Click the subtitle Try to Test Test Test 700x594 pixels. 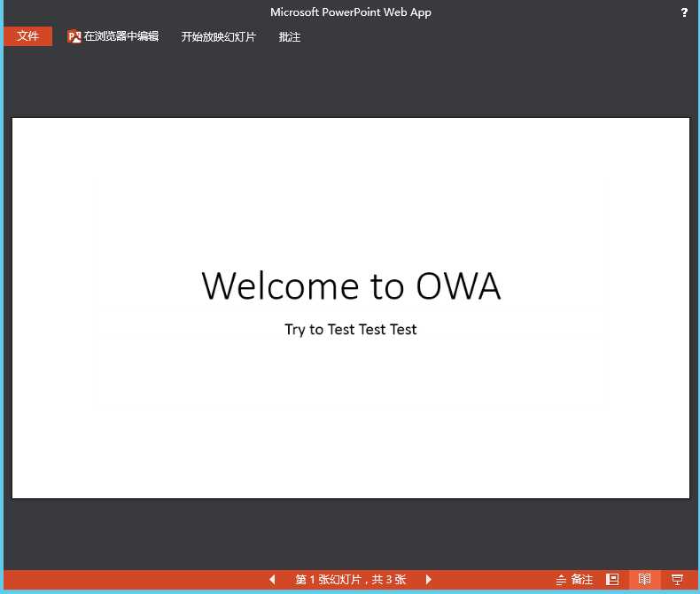(351, 330)
